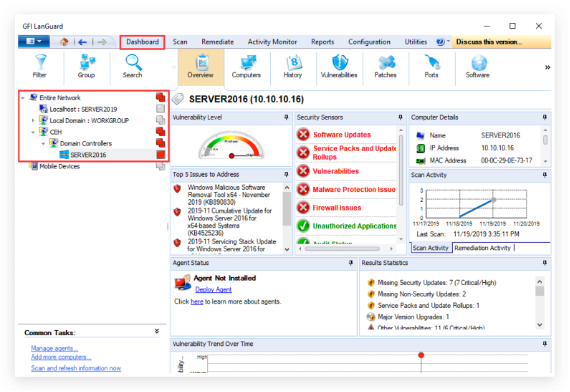
Task: Open the Remediate tab
Action: tap(217, 42)
